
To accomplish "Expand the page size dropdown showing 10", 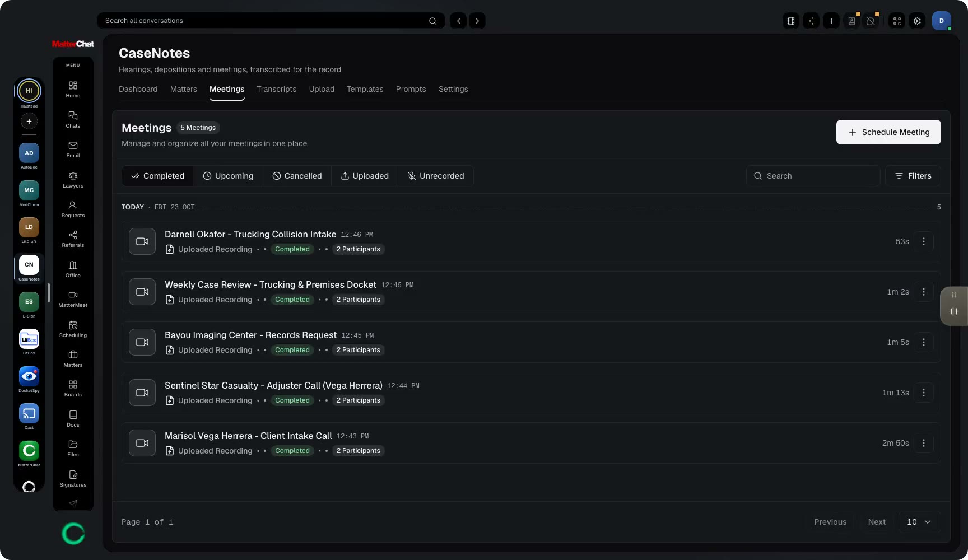I will pos(919,522).
